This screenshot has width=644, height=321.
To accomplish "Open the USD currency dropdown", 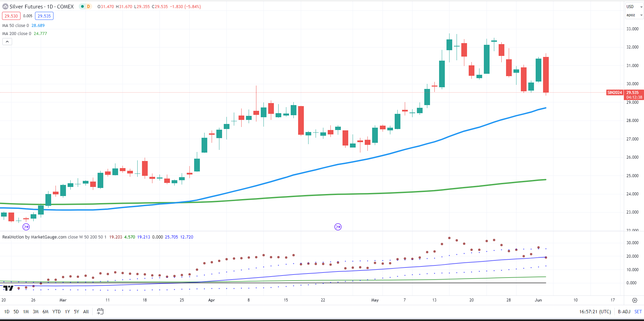I will 635,7.
